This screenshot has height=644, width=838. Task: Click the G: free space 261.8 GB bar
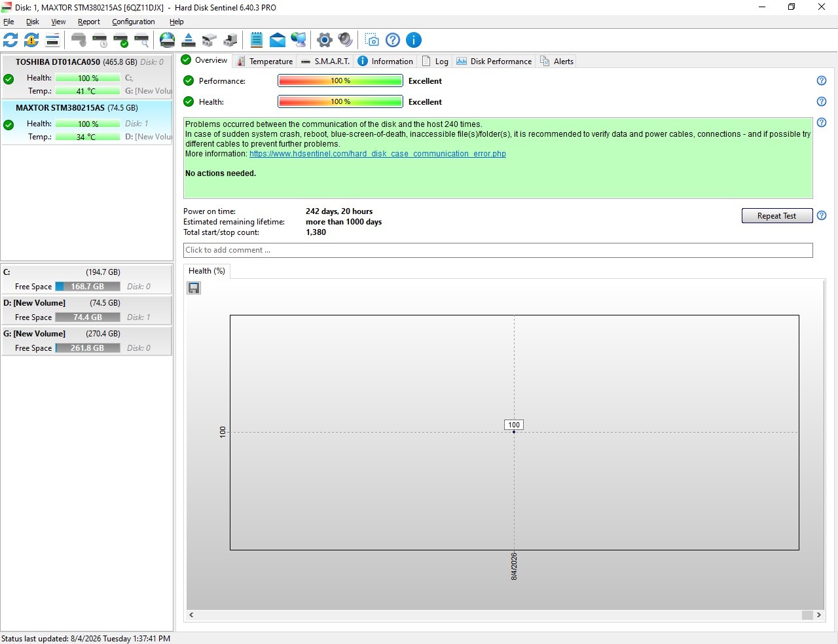coord(88,348)
